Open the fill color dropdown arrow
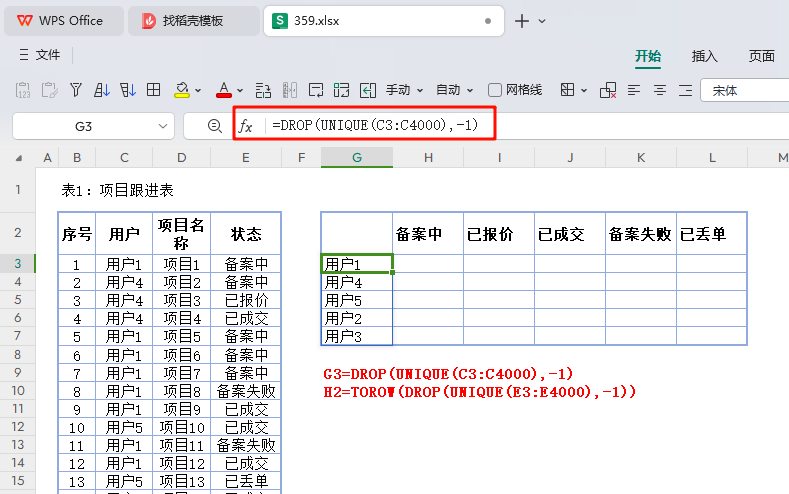The height and width of the screenshot is (494, 789). coord(198,91)
